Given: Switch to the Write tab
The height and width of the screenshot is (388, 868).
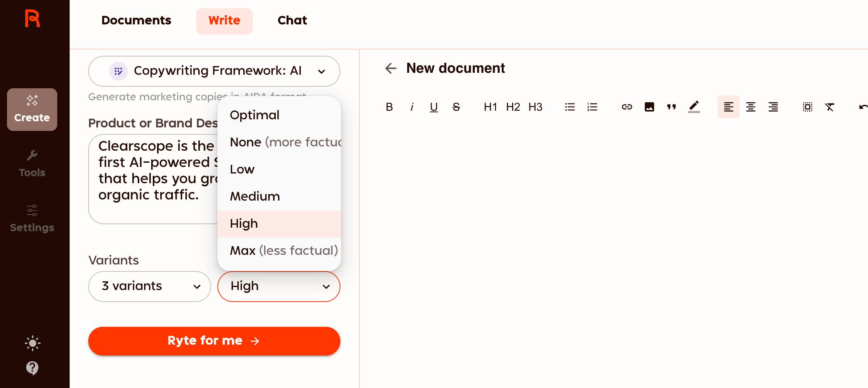Looking at the screenshot, I should 224,21.
